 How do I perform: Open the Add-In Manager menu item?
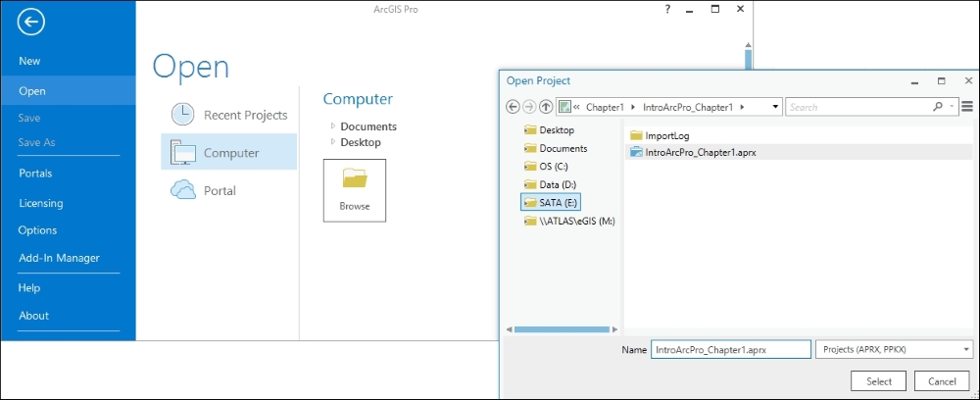(x=59, y=258)
